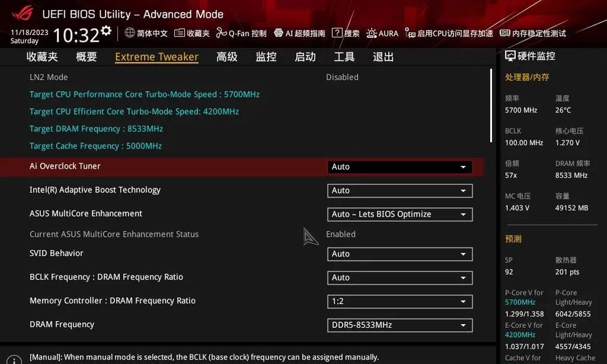Click the 预测 section heading

pos(513,239)
